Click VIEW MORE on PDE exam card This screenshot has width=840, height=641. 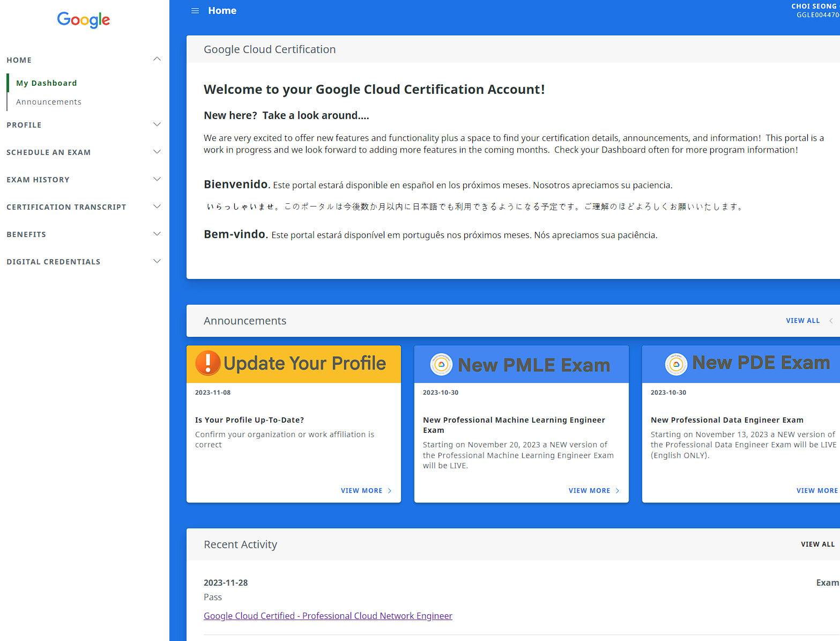[x=817, y=491]
